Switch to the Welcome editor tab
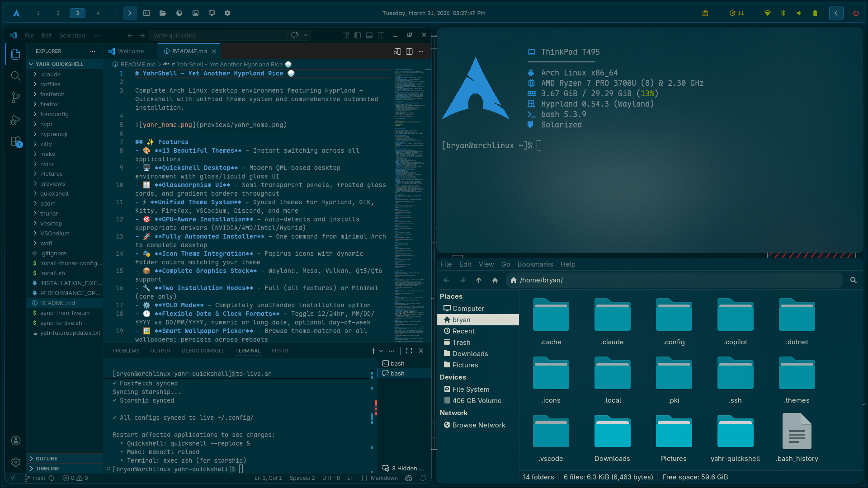This screenshot has width=868, height=488. (130, 52)
